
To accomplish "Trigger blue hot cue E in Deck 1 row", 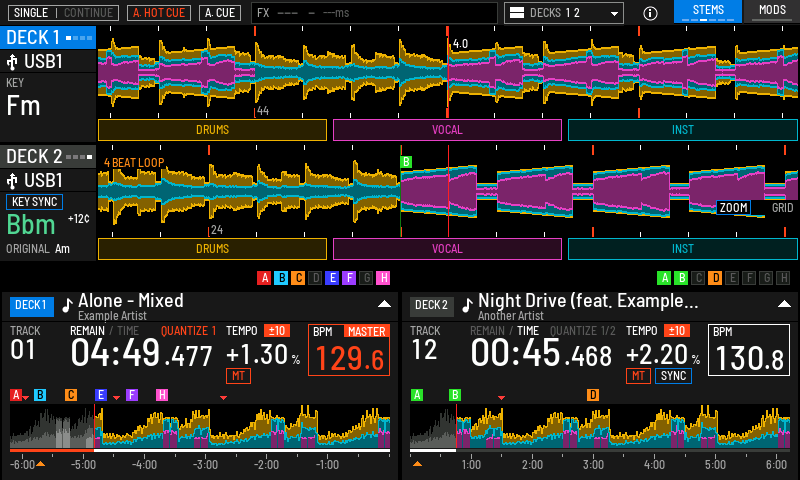I will click(x=332, y=278).
